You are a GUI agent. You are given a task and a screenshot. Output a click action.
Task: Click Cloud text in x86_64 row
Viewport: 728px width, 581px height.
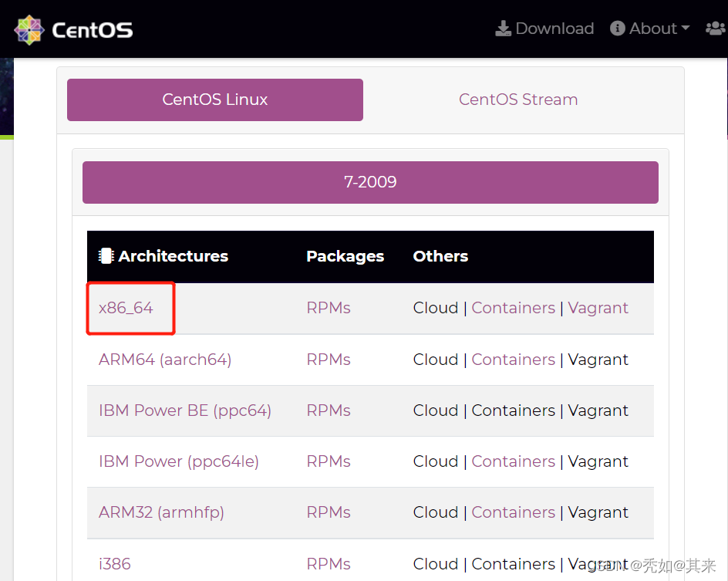436,308
